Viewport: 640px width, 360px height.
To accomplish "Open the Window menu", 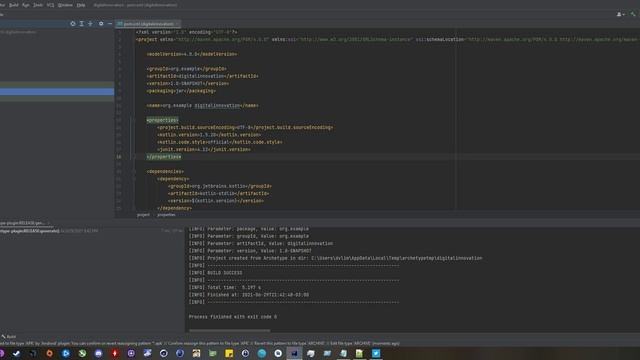I will (65, 5).
